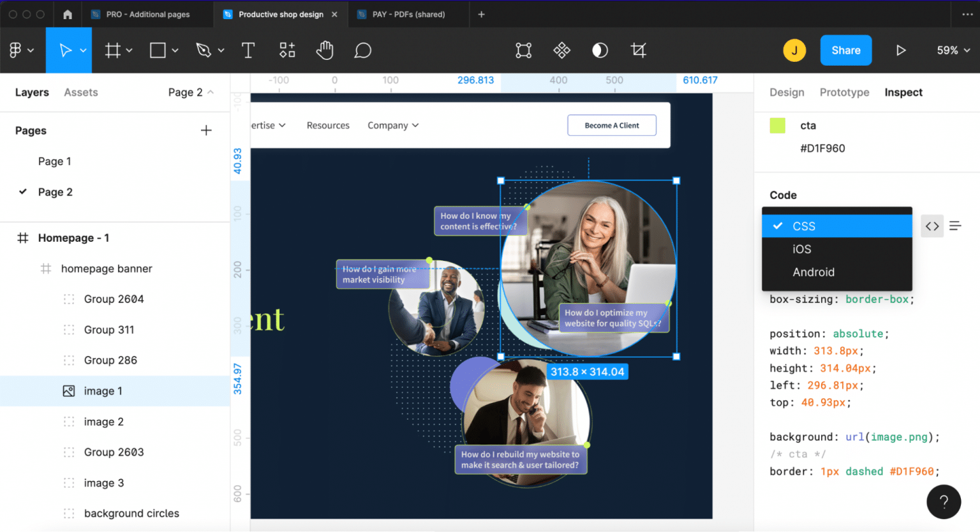This screenshot has width=980, height=532.
Task: Select the iOS code option
Action: click(802, 249)
